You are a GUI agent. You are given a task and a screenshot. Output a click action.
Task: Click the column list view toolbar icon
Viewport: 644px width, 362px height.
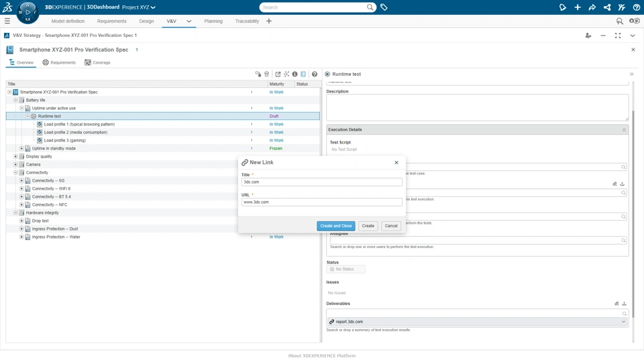[x=303, y=74]
